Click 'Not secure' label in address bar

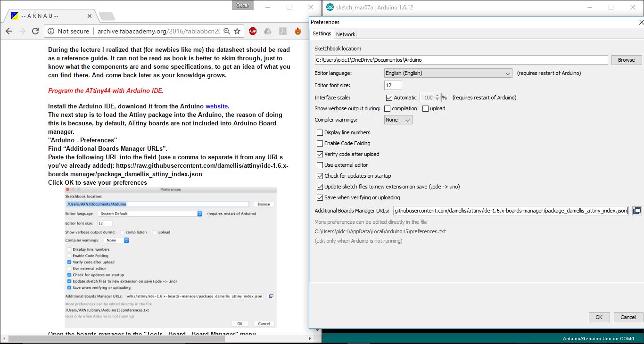coord(73,31)
